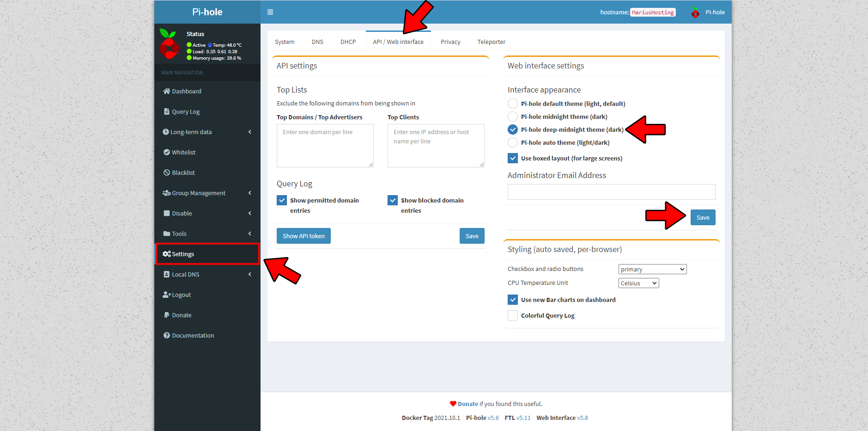Click the Disable stop-square icon
The image size is (868, 431).
167,213
